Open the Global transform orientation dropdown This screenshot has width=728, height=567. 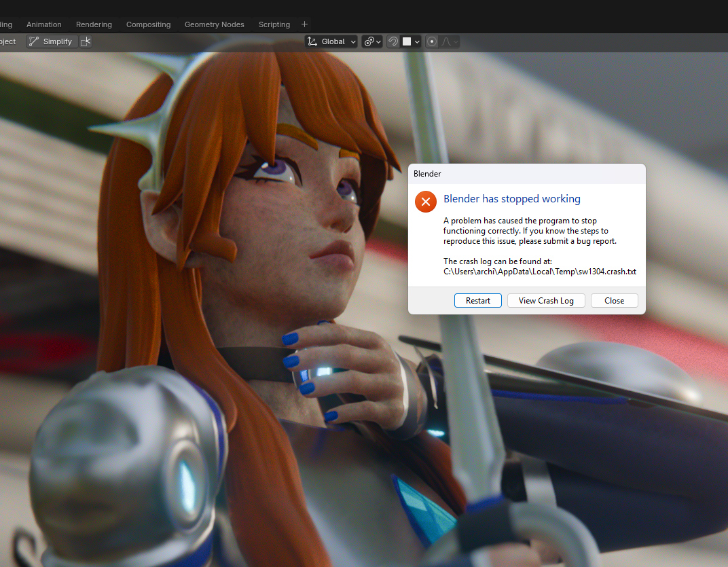click(331, 41)
